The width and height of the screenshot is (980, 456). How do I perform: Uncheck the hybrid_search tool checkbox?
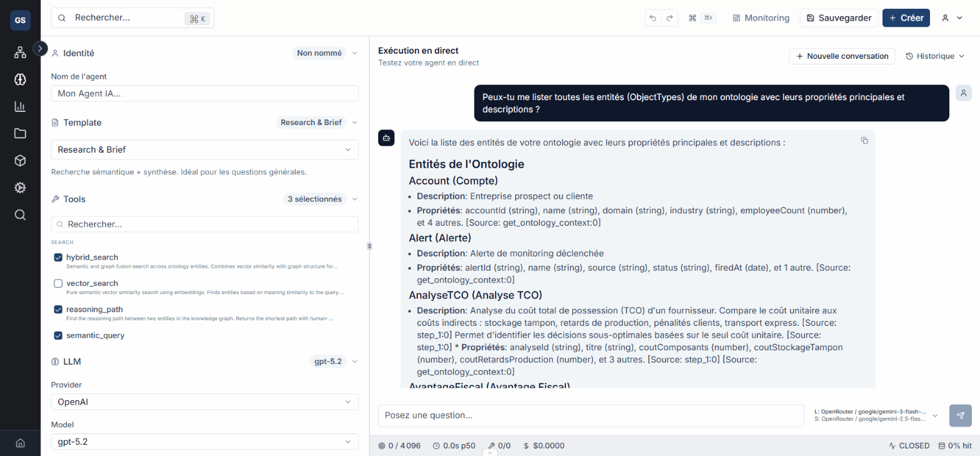tap(58, 257)
